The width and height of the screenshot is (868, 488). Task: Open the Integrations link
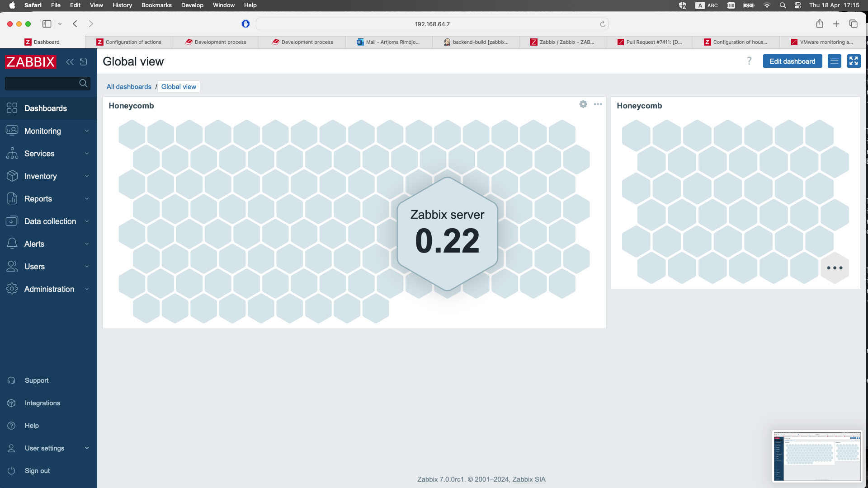pyautogui.click(x=42, y=403)
